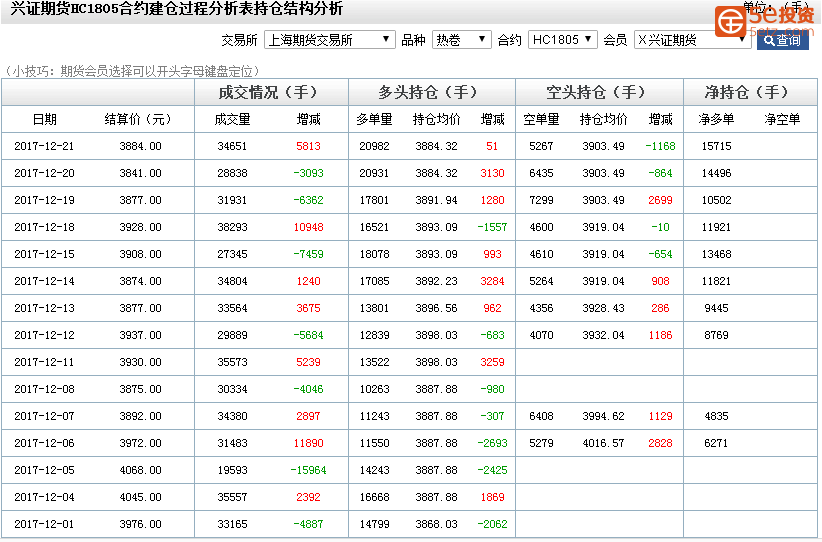
Task: Click net long value 4835
Action: [716, 416]
